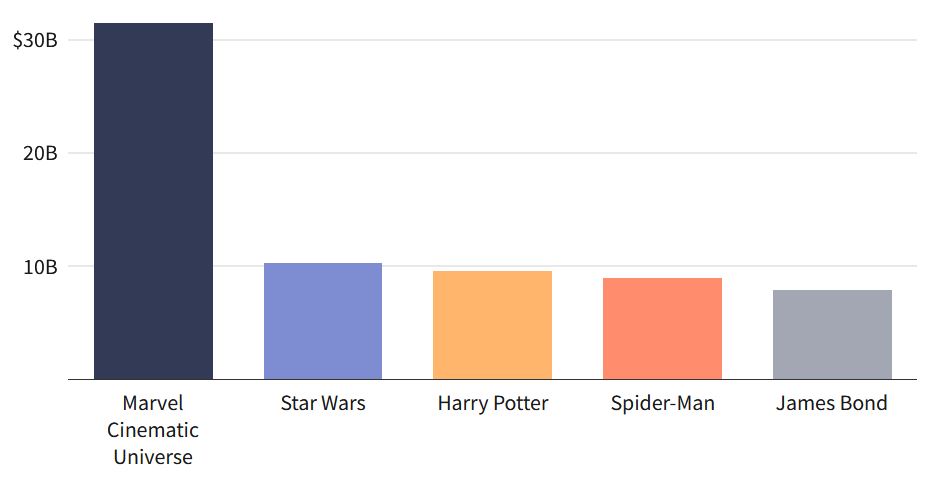This screenshot has height=479, width=939.
Task: Click the orange Harry Potter bar
Action: [x=492, y=325]
